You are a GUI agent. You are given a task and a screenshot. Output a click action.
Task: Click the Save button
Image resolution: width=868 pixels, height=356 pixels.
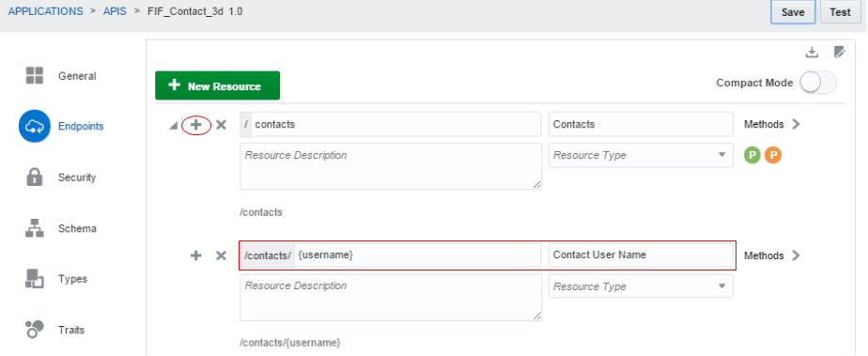coord(793,12)
